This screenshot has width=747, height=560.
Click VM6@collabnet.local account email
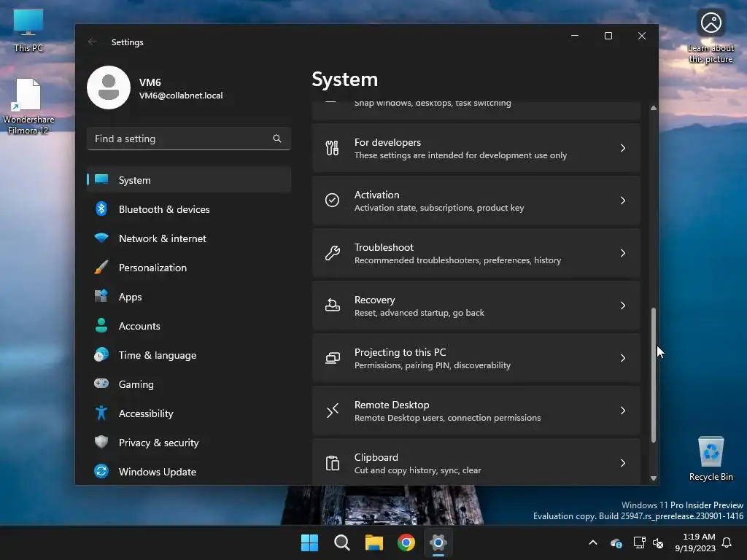(181, 96)
